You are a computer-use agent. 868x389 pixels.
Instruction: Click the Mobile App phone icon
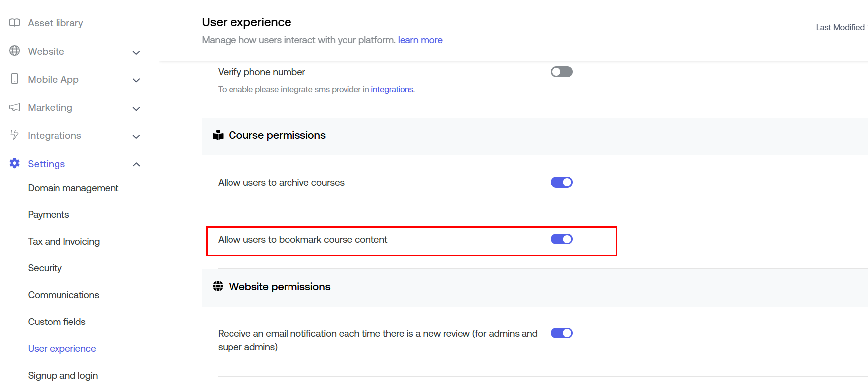[x=15, y=79]
